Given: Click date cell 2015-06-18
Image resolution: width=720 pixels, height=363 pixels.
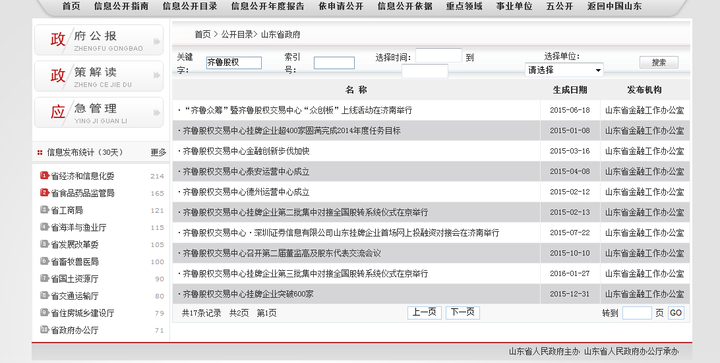Looking at the screenshot, I should pyautogui.click(x=570, y=110).
